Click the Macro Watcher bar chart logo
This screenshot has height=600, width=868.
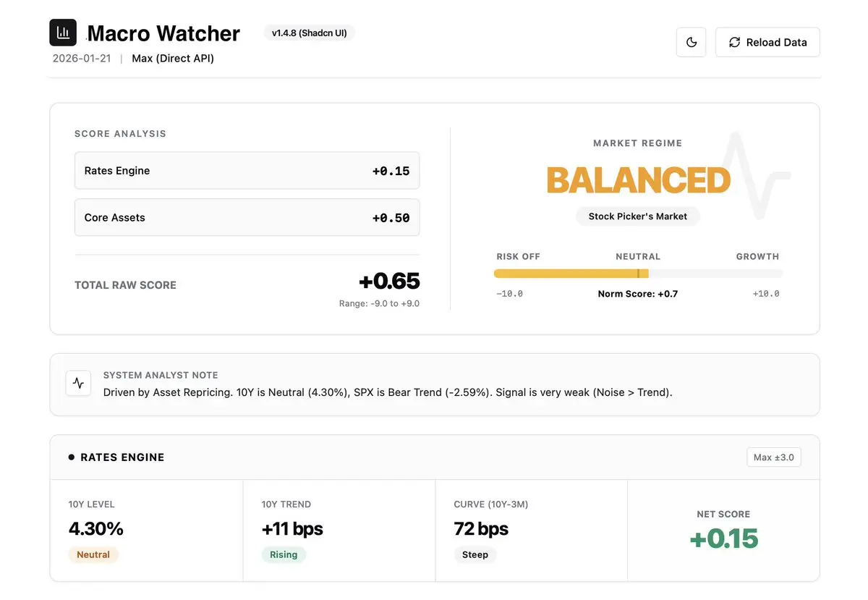(x=63, y=33)
